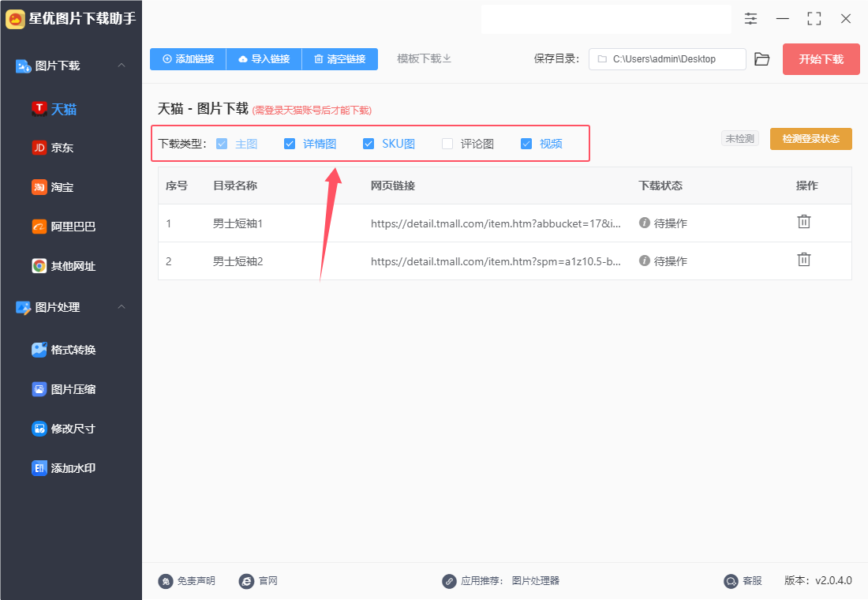The height and width of the screenshot is (600, 868).
Task: Uncheck the 视频 checkbox
Action: (526, 144)
